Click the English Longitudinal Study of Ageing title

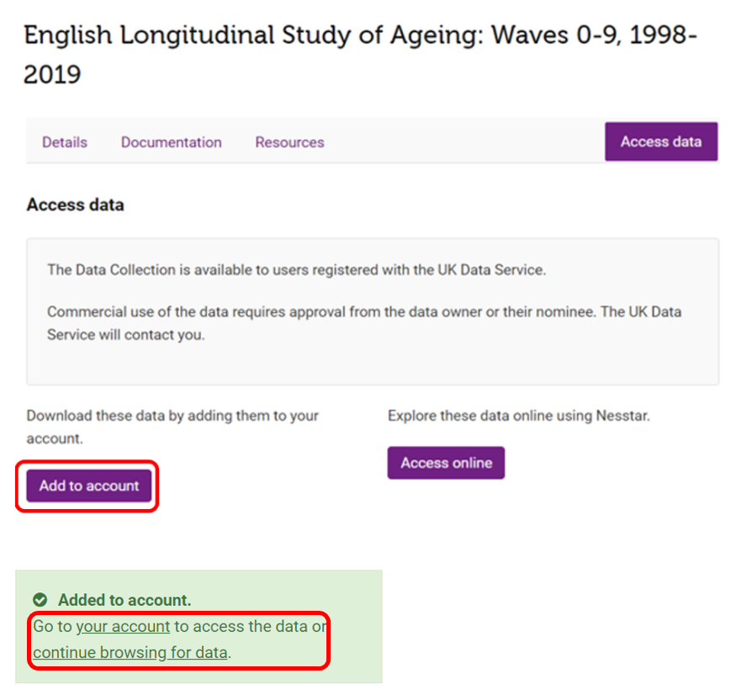pyautogui.click(x=361, y=55)
